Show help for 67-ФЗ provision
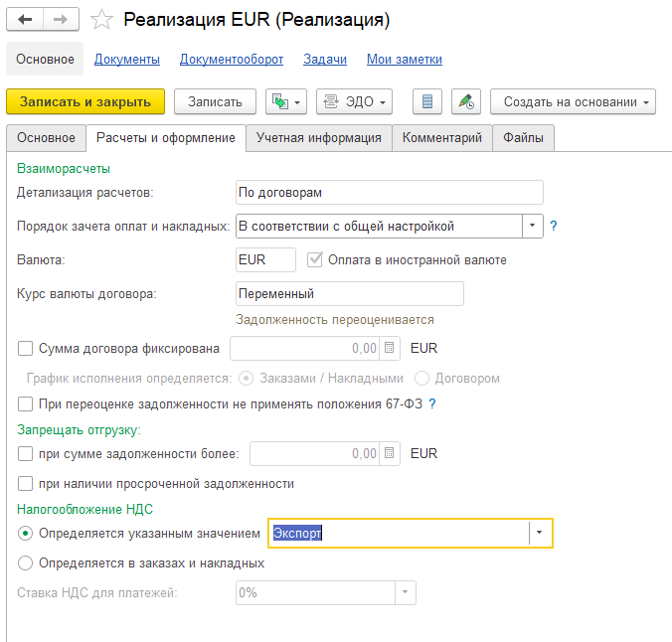The width and height of the screenshot is (672, 642). (x=432, y=403)
